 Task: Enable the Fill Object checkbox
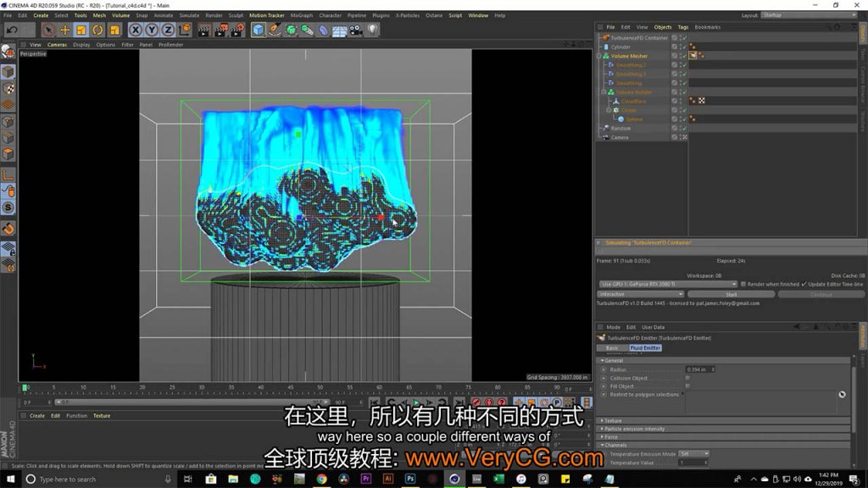687,386
